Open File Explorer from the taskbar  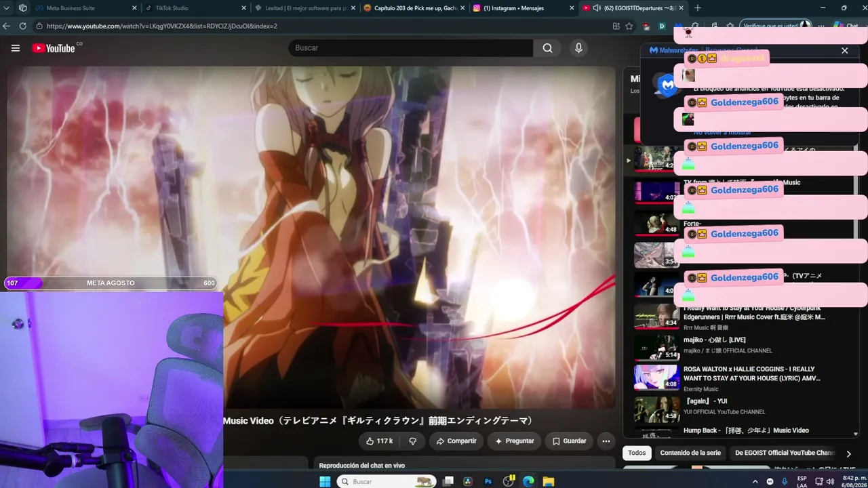tap(548, 481)
